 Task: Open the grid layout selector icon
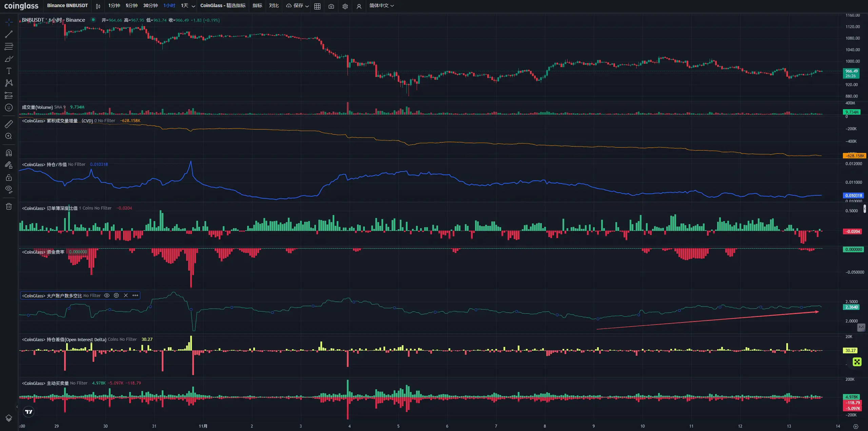click(x=317, y=6)
